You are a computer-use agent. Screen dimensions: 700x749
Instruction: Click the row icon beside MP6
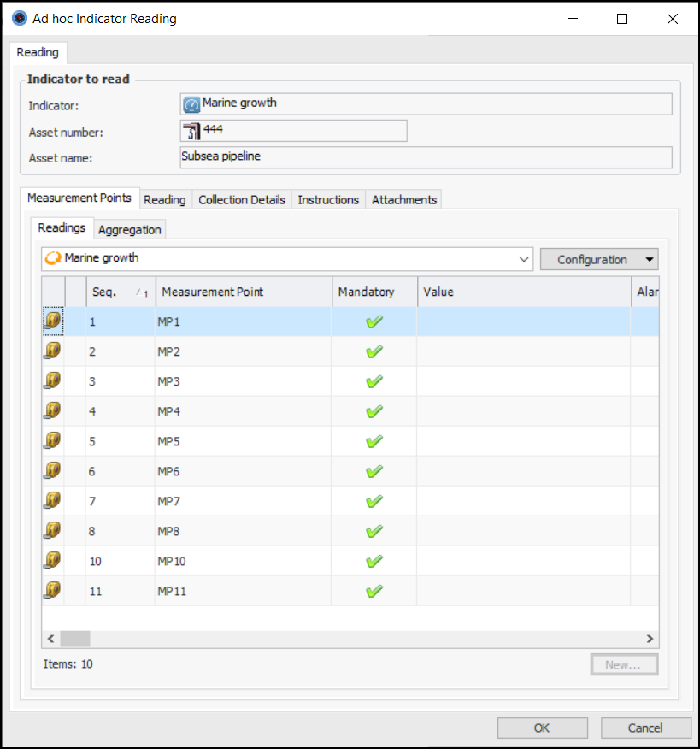tap(52, 471)
